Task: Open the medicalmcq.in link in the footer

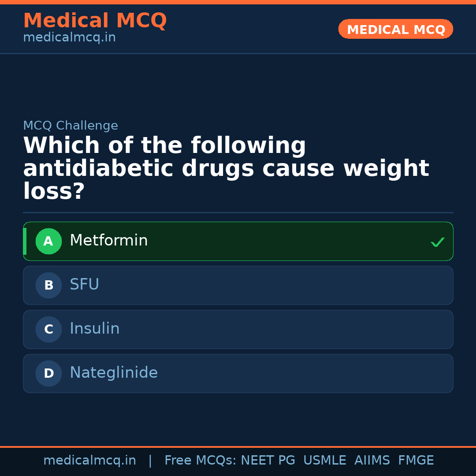Action: coord(89,461)
